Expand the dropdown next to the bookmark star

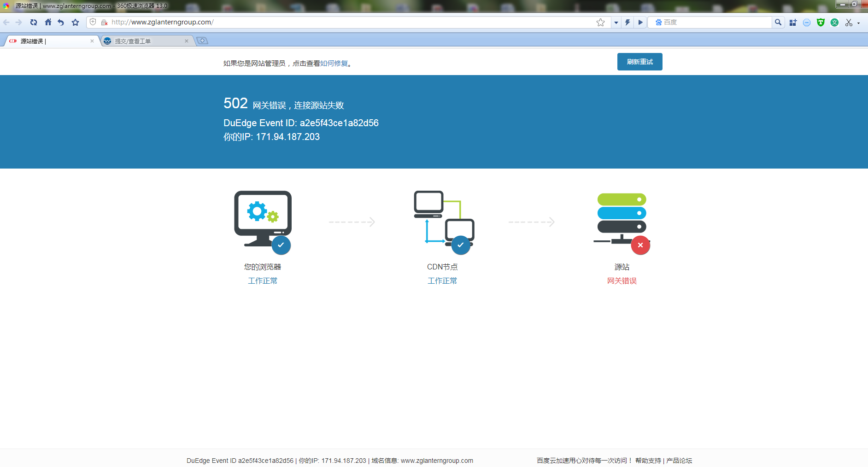(x=616, y=22)
